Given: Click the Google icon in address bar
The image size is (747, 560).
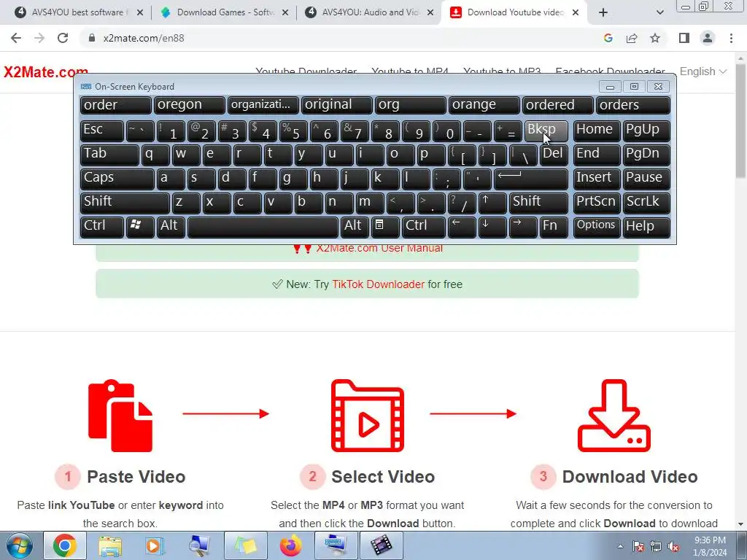Looking at the screenshot, I should tap(608, 38).
